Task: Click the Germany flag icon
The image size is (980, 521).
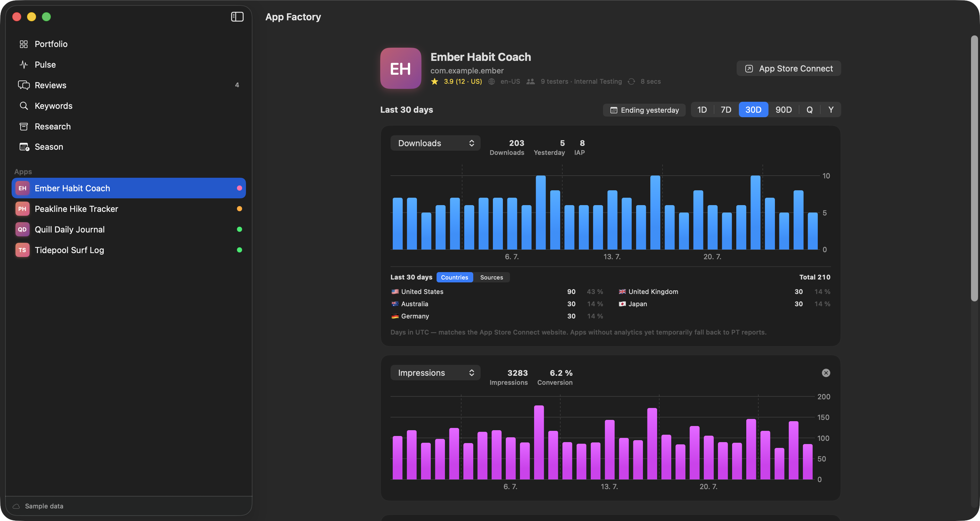Action: click(x=395, y=316)
